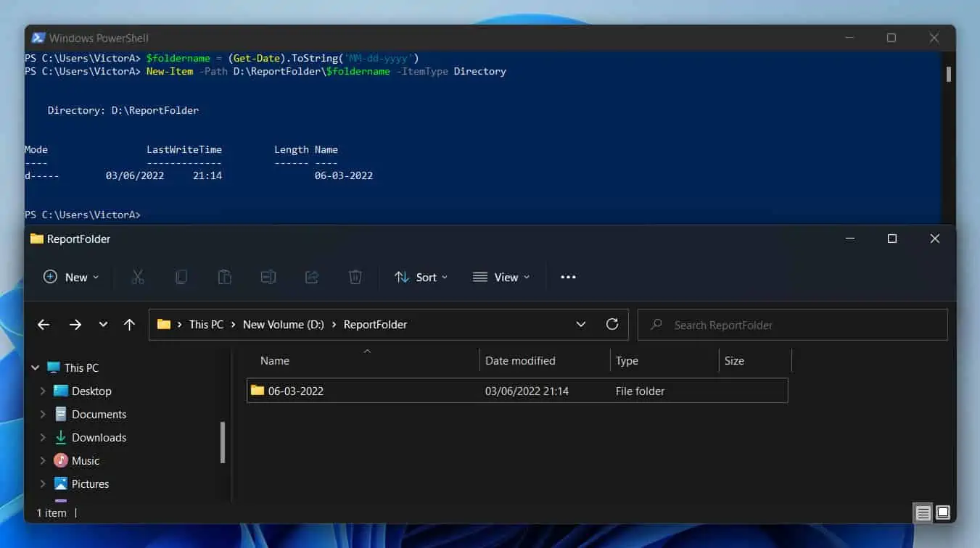The width and height of the screenshot is (980, 548).
Task: Select the 06-03-2022 folder row
Action: click(x=517, y=391)
